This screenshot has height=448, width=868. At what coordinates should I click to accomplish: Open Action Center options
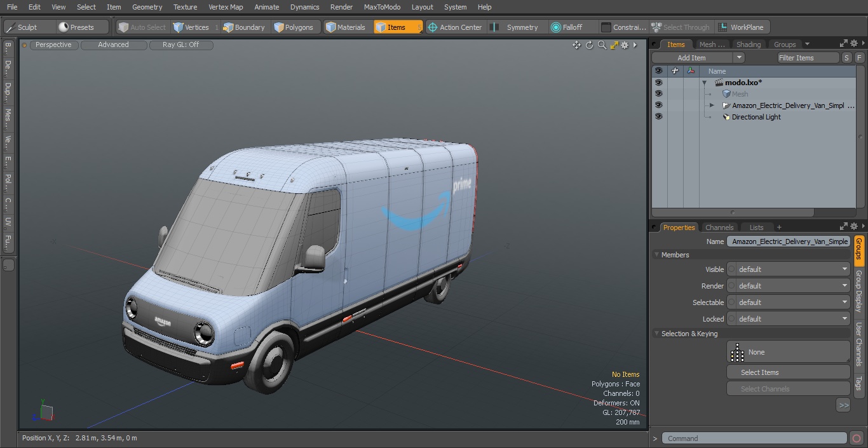click(455, 27)
